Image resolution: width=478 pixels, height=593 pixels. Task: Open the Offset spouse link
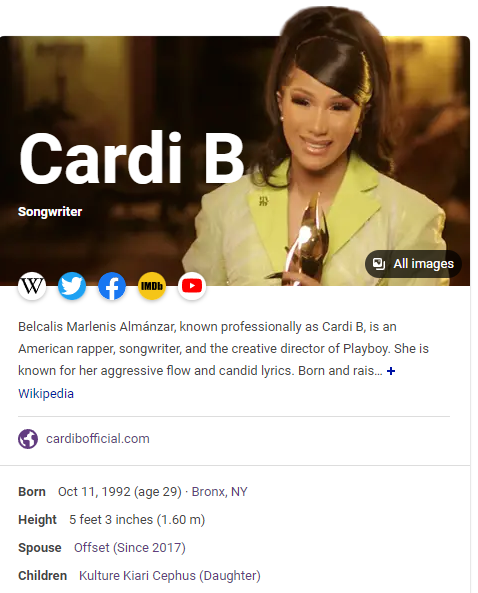tap(129, 548)
